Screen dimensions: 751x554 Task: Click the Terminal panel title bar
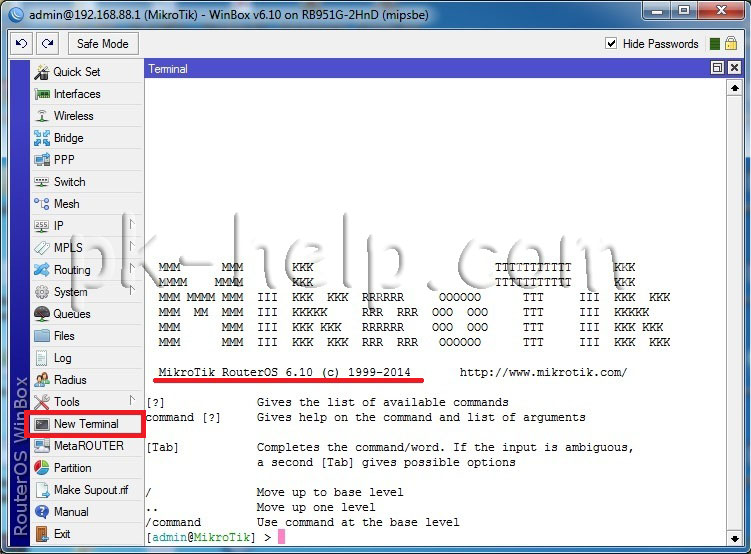pyautogui.click(x=426, y=68)
